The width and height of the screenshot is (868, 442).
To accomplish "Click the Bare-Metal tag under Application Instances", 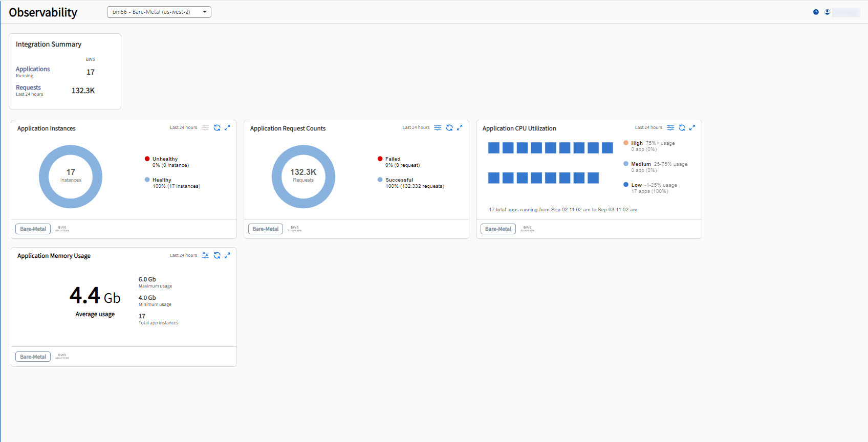I will click(x=33, y=229).
